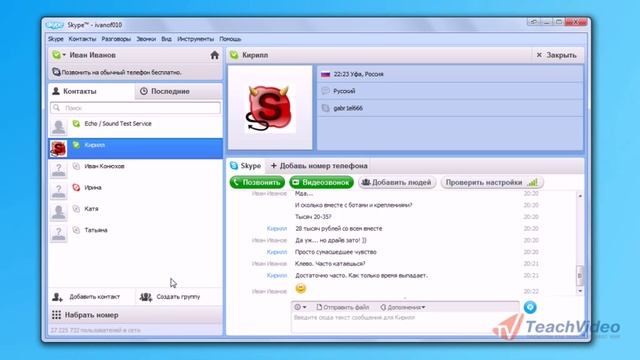Click Добавить людей button

[x=397, y=182]
